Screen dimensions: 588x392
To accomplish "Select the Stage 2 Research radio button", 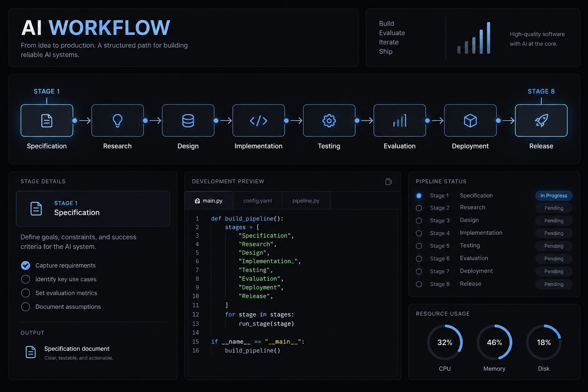I will point(419,208).
